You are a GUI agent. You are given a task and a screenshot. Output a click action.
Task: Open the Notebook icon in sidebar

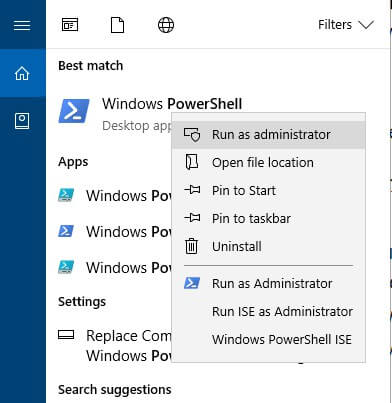22,121
